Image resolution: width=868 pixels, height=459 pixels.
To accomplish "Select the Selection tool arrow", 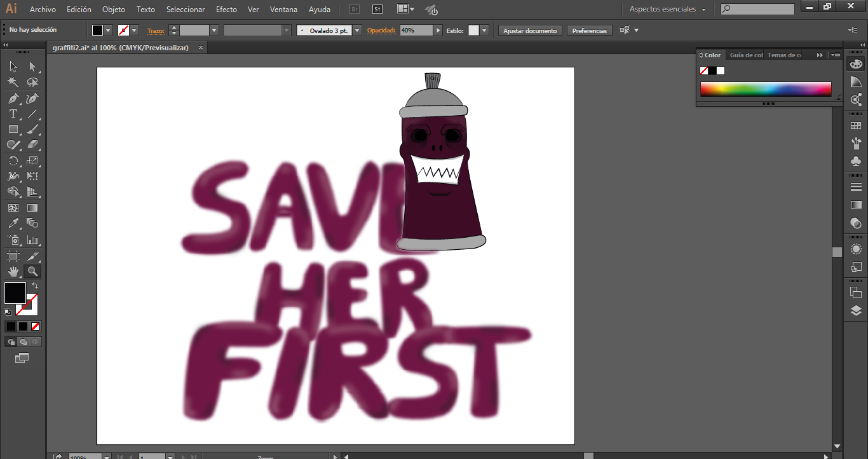I will (13, 67).
